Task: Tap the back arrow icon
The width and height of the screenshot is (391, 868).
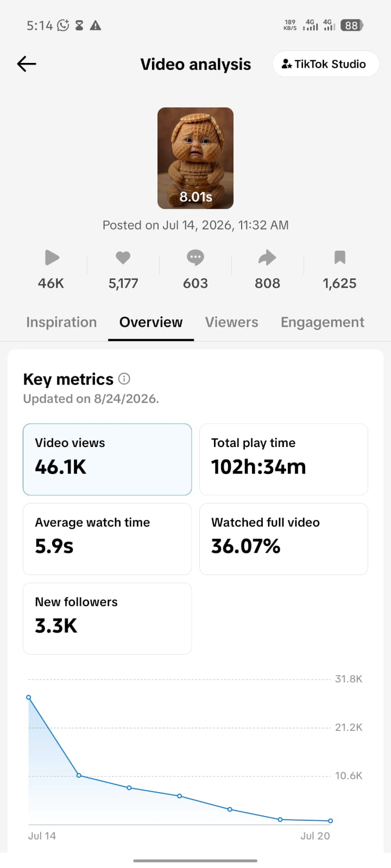Action: tap(26, 64)
